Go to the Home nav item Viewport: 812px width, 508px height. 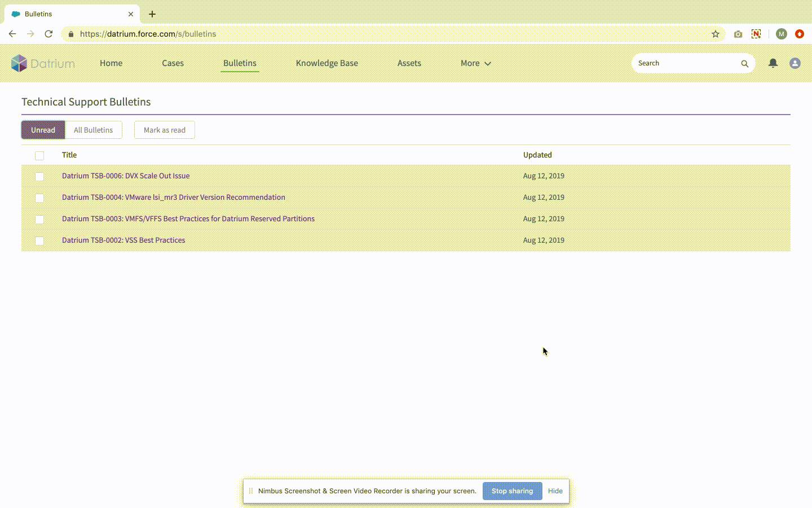click(111, 63)
